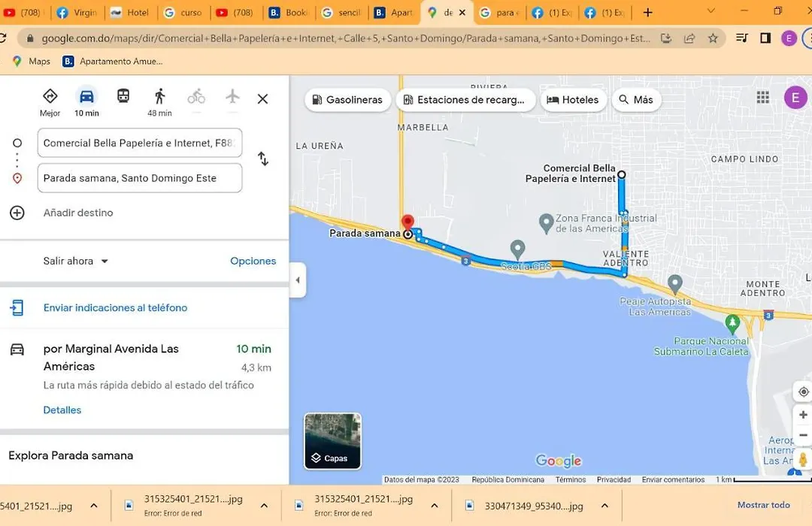Zoom out on the map
The image size is (812, 526).
tap(803, 435)
